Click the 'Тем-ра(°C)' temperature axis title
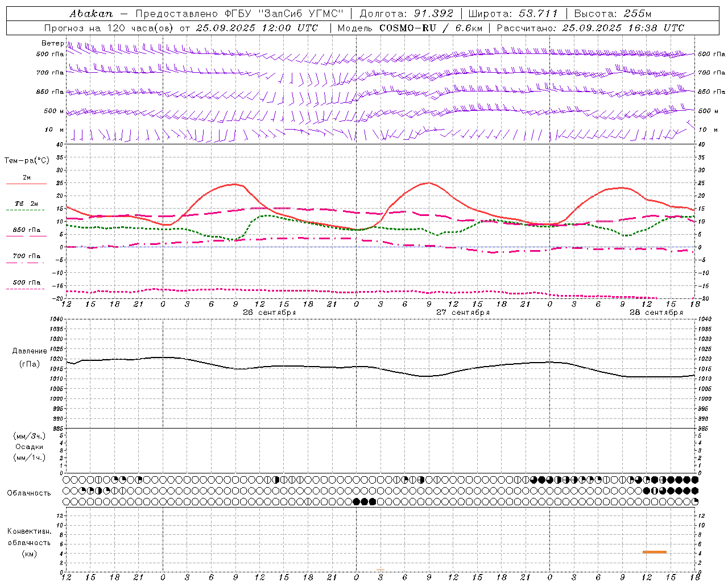 pyautogui.click(x=27, y=161)
